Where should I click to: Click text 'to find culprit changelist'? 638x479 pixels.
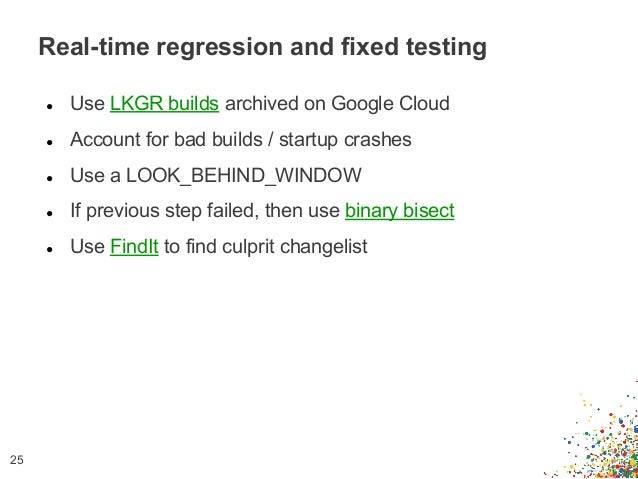[266, 246]
